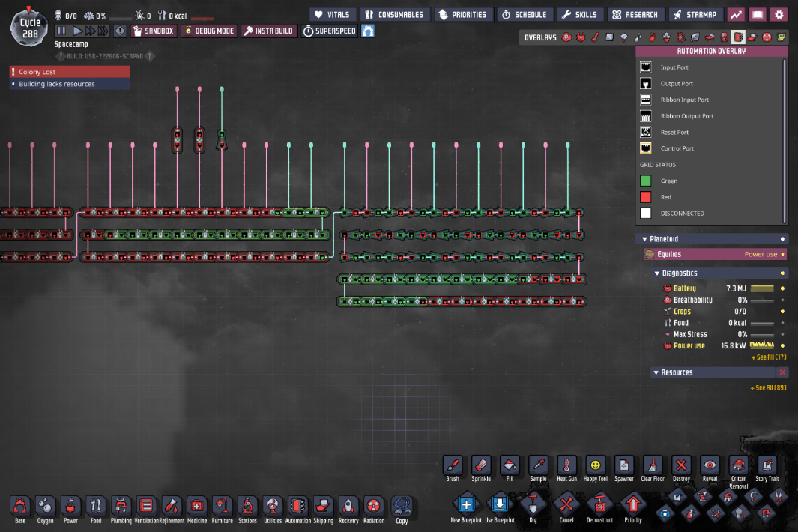Screen dimensions: 798x532
Task: Pause the game
Action: click(61, 31)
